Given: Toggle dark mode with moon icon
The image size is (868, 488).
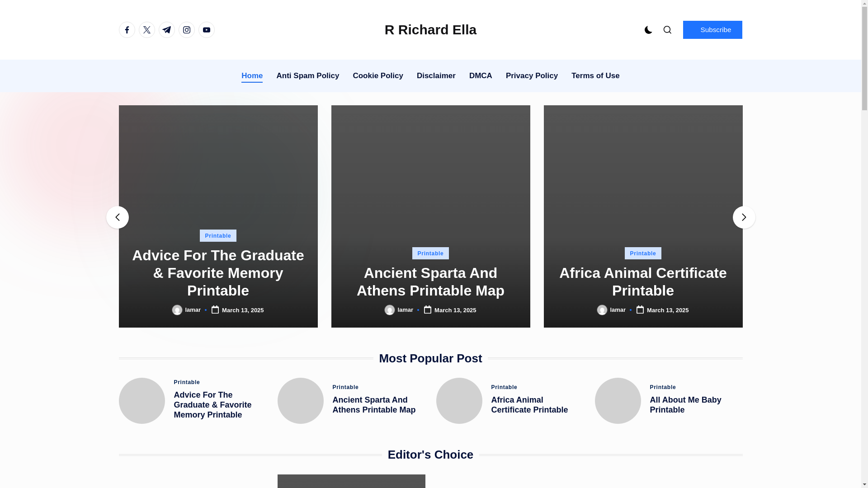Looking at the screenshot, I should coord(648,30).
